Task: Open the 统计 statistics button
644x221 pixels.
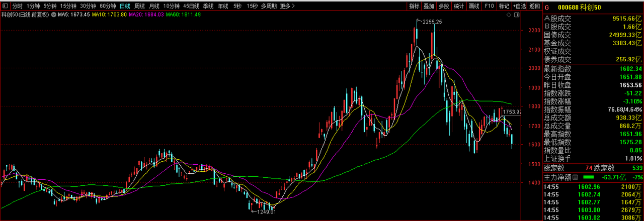Action: pyautogui.click(x=458, y=6)
